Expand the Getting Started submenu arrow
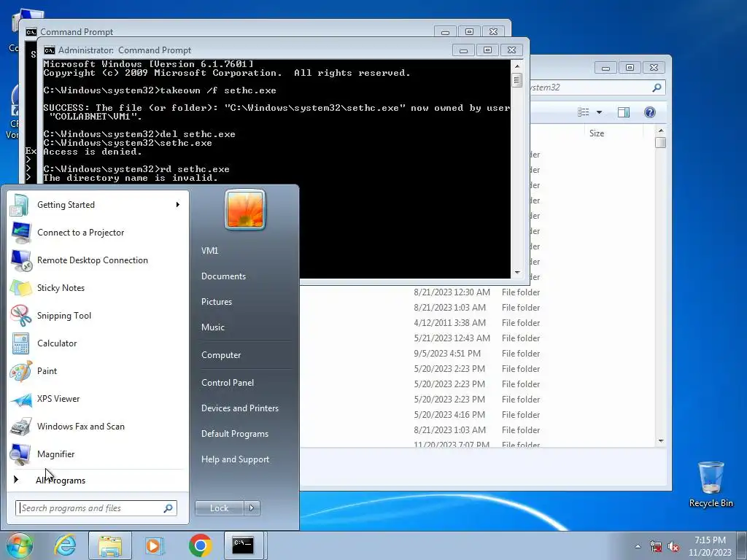The image size is (747, 560). tap(178, 205)
